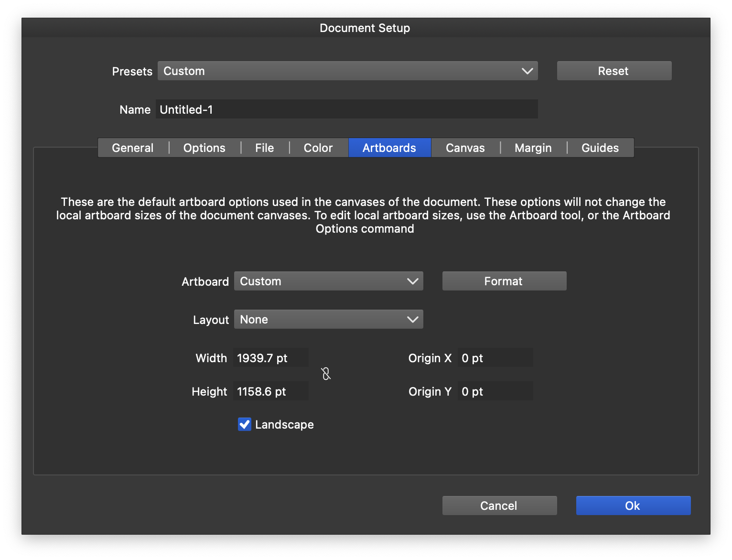
Task: Confirm settings with the Ok button
Action: click(x=633, y=506)
